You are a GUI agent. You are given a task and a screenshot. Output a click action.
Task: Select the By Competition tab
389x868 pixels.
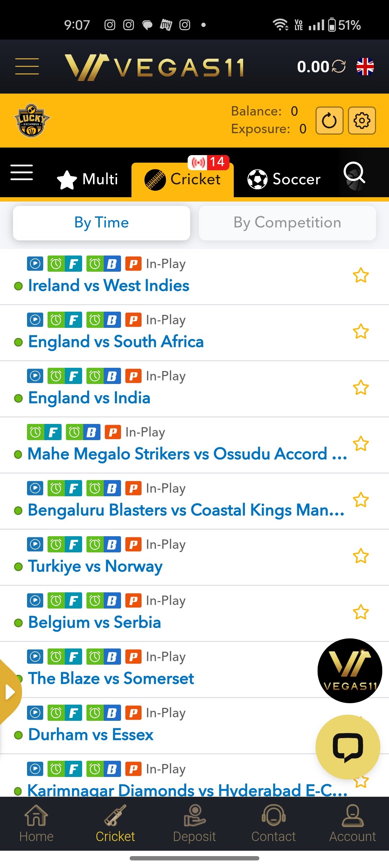287,223
